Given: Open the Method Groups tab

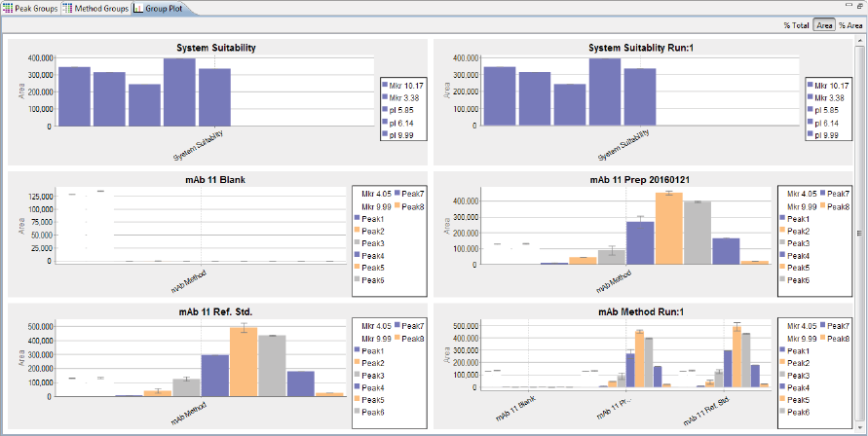Looking at the screenshot, I should tap(95, 9).
